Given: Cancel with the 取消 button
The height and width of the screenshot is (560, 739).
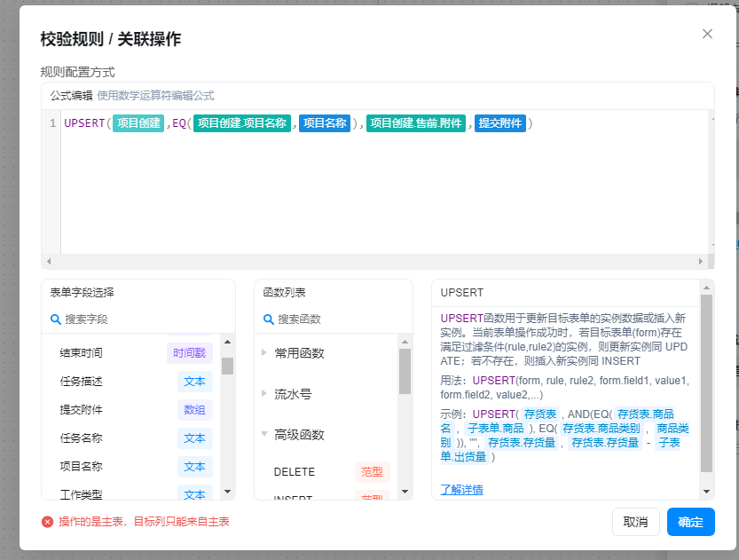Looking at the screenshot, I should point(635,522).
